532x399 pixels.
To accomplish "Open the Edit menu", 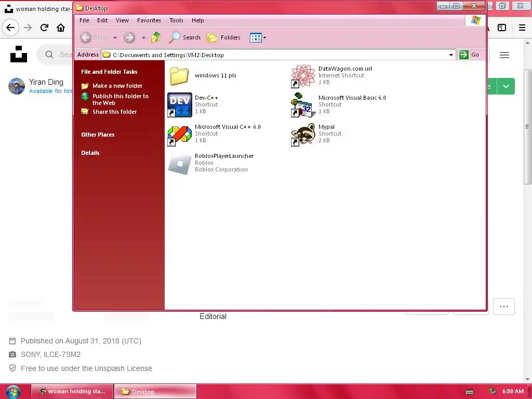I will 102,20.
